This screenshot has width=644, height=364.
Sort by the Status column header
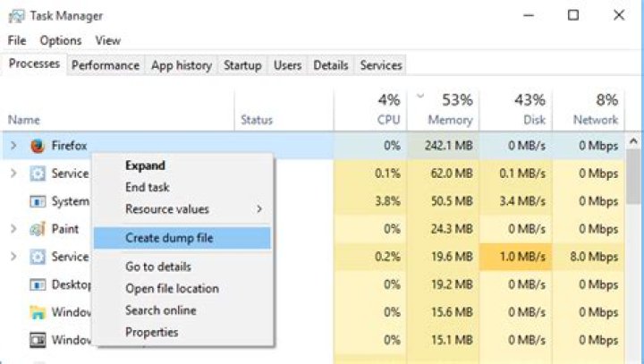[257, 120]
